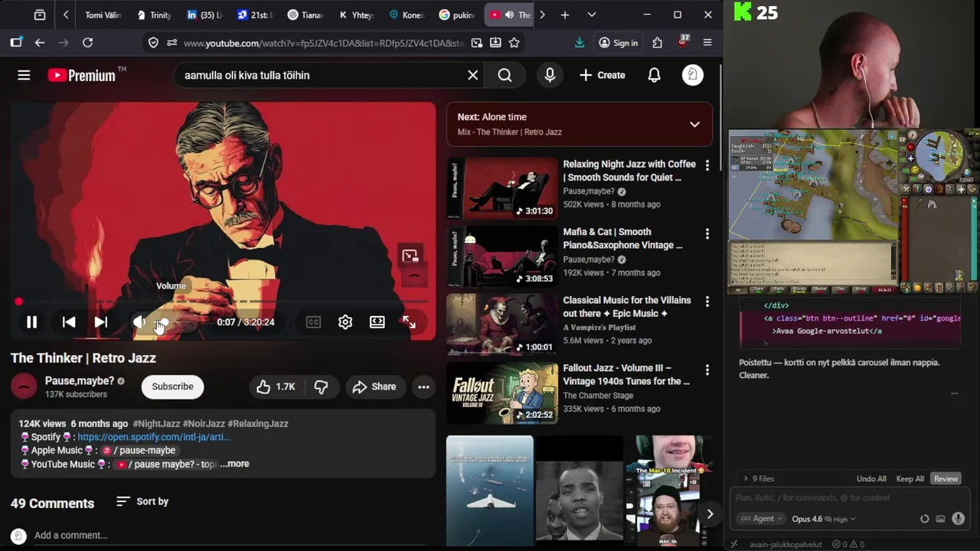Open the Spotify link in description
This screenshot has width=980, height=551.
(x=154, y=437)
